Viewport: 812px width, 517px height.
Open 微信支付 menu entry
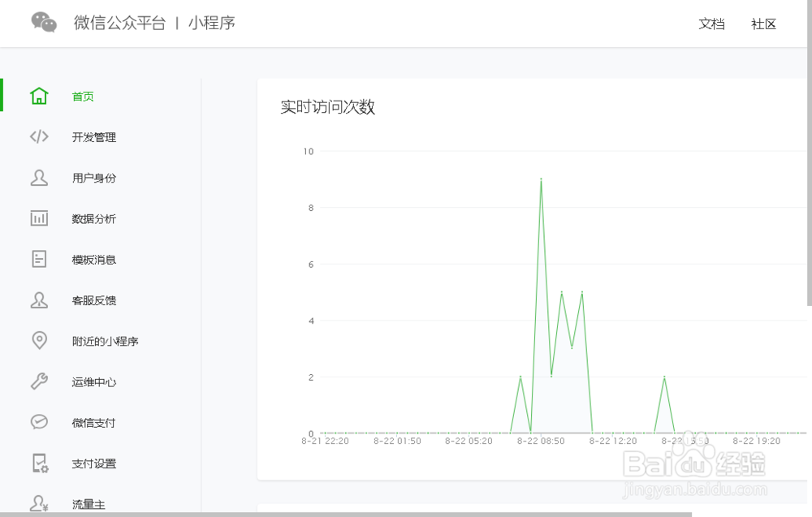point(93,423)
